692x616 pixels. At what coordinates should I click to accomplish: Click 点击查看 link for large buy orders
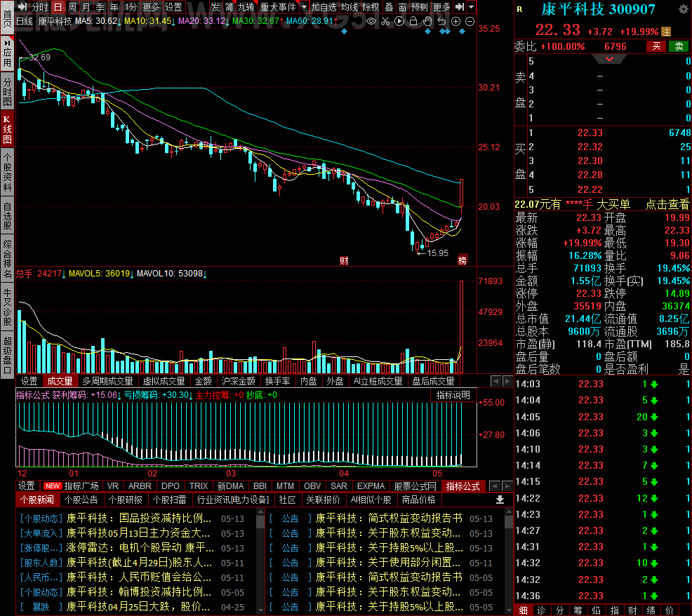[667, 204]
